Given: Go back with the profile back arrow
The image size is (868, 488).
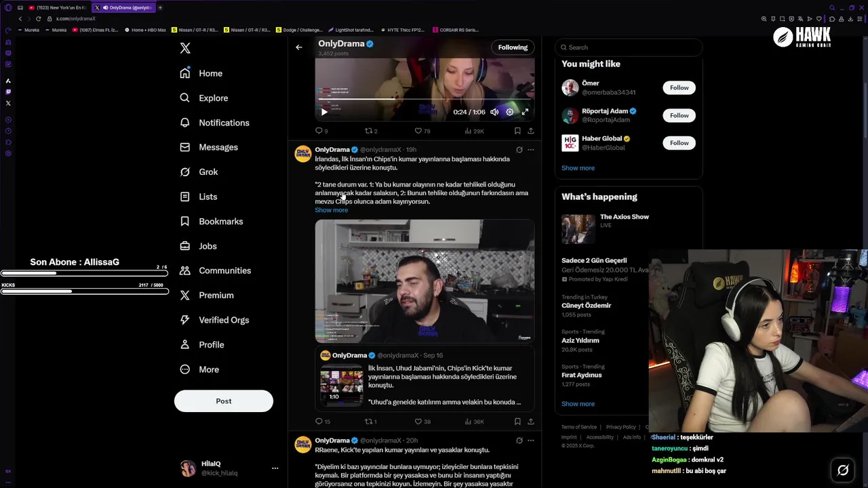Looking at the screenshot, I should click(299, 47).
